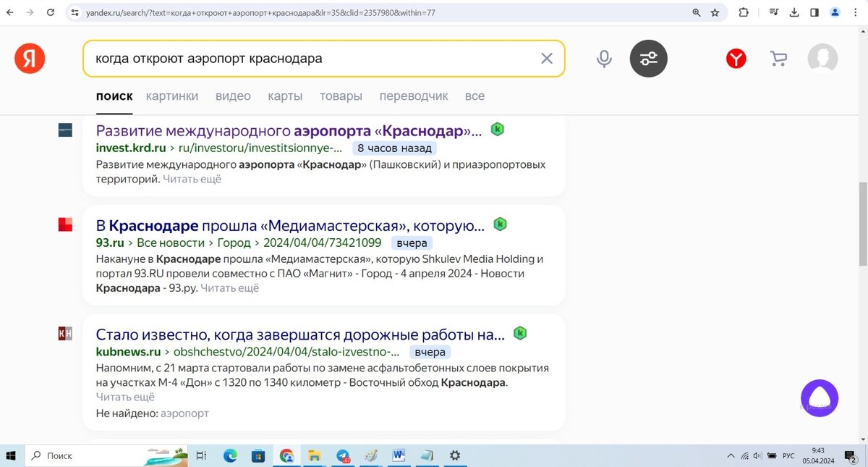Open the shopping cart icon

click(x=778, y=59)
